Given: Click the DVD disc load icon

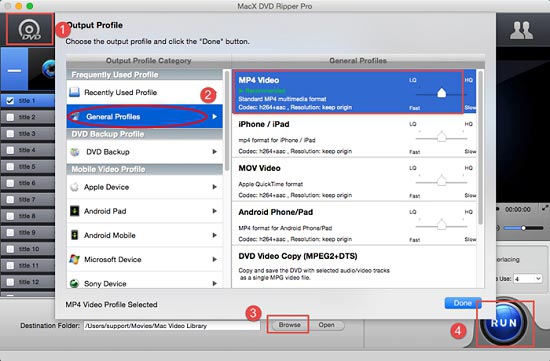Looking at the screenshot, I should click(x=30, y=29).
